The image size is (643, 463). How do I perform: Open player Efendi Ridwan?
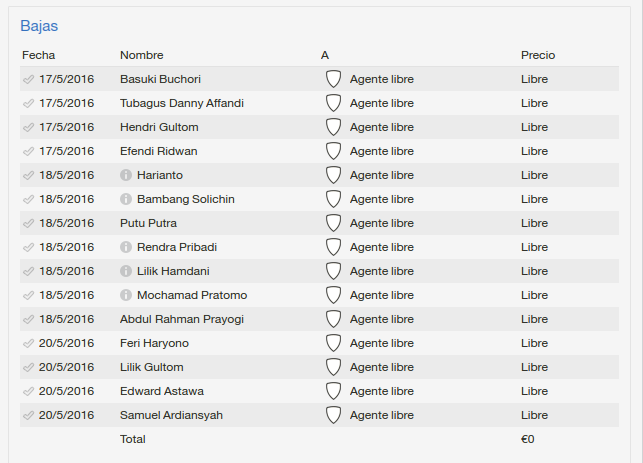[159, 151]
